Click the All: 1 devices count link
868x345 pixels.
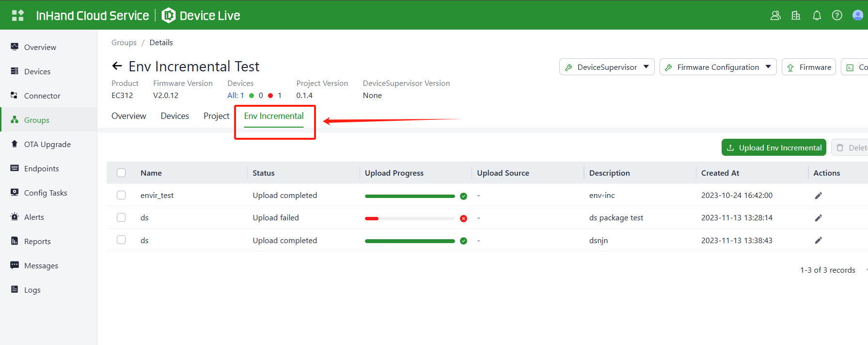[x=236, y=96]
